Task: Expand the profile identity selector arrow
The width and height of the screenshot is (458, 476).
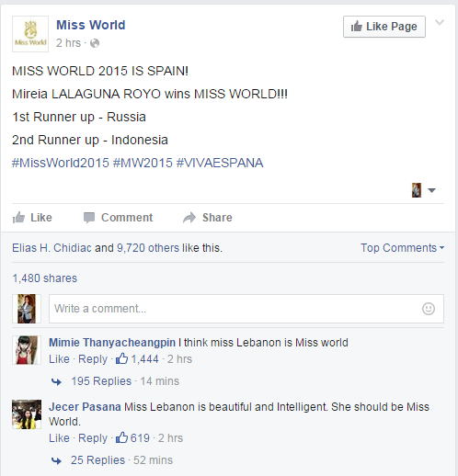Action: [x=431, y=190]
